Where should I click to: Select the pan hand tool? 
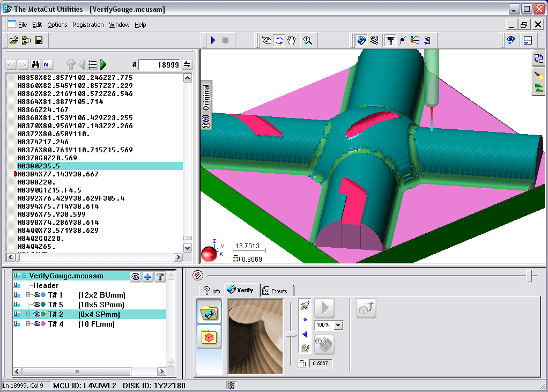(291, 41)
